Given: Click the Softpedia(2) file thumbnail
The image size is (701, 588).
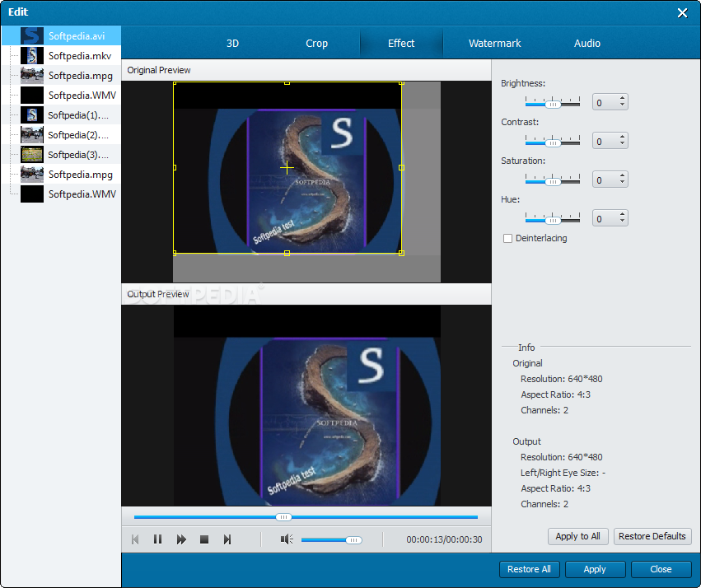Looking at the screenshot, I should 32,134.
